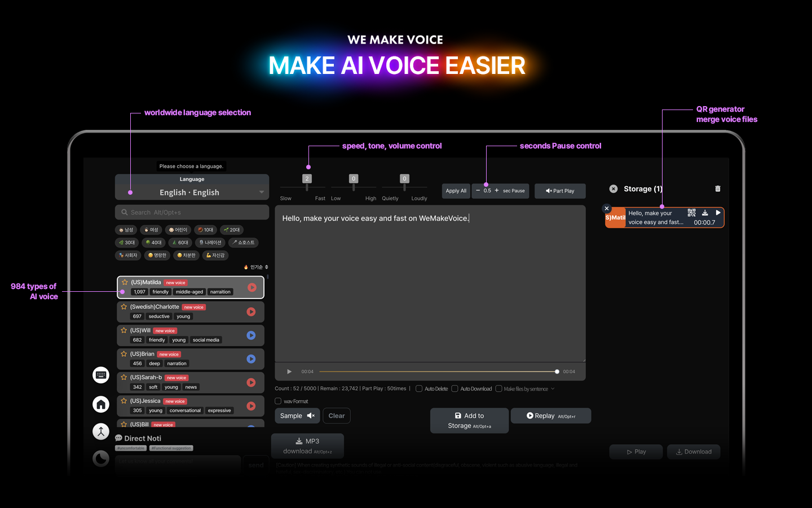812x508 pixels.
Task: Click the Sample mute button
Action: tap(297, 416)
